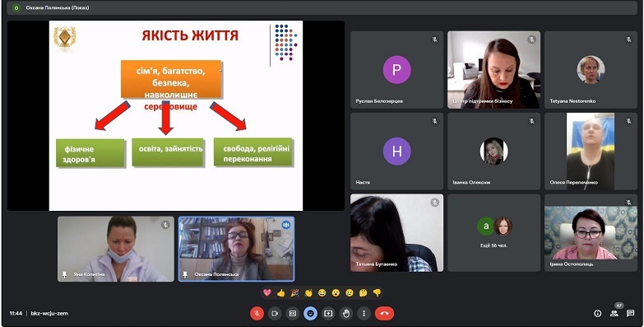The width and height of the screenshot is (644, 327).
Task: Click the bkz-wcju-zem meeting code
Action: 49,314
